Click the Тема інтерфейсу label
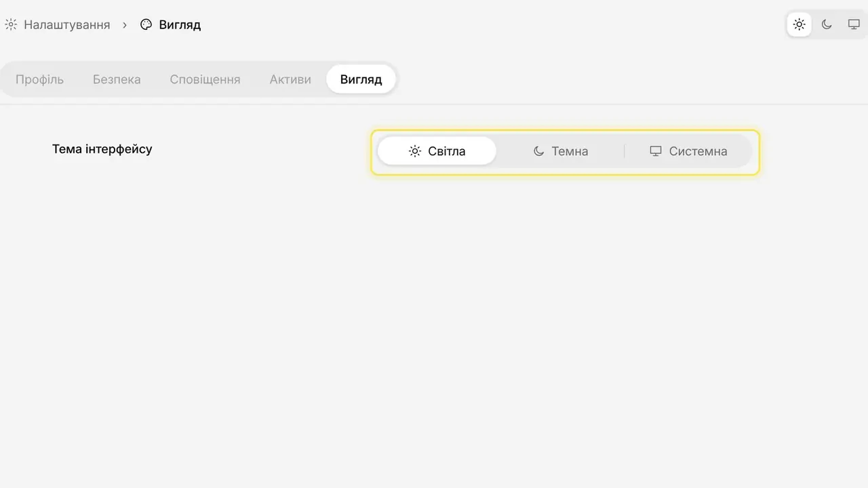868x488 pixels. point(102,148)
